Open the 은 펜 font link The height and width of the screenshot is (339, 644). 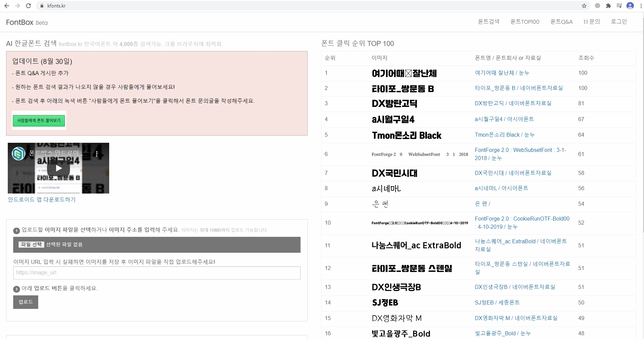click(x=482, y=204)
